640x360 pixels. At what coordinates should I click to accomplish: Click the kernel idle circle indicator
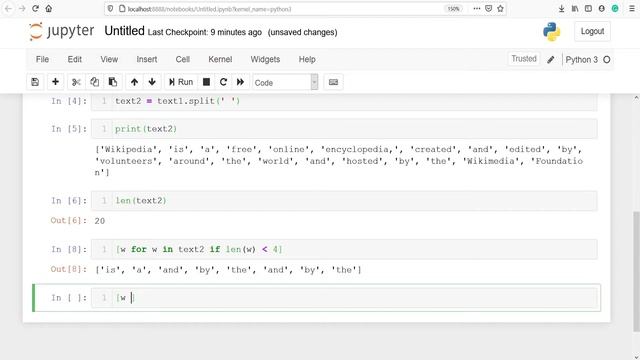607,60
